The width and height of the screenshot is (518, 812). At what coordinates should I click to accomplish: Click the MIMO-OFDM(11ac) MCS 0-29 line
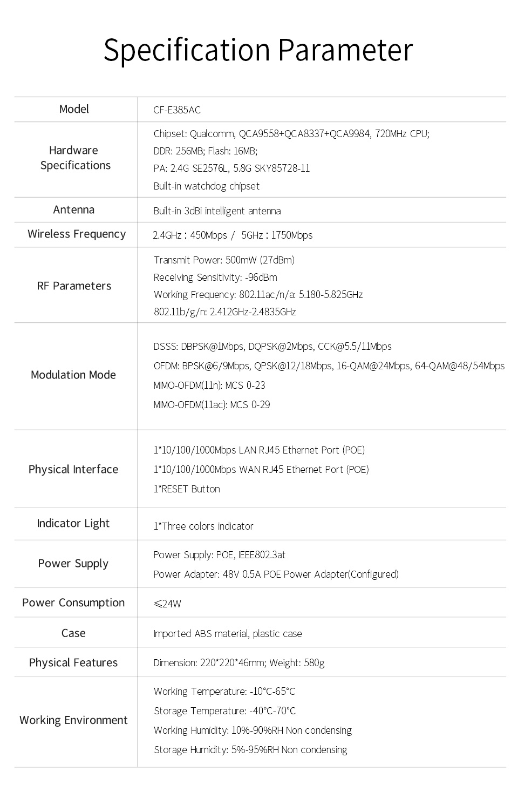[212, 405]
